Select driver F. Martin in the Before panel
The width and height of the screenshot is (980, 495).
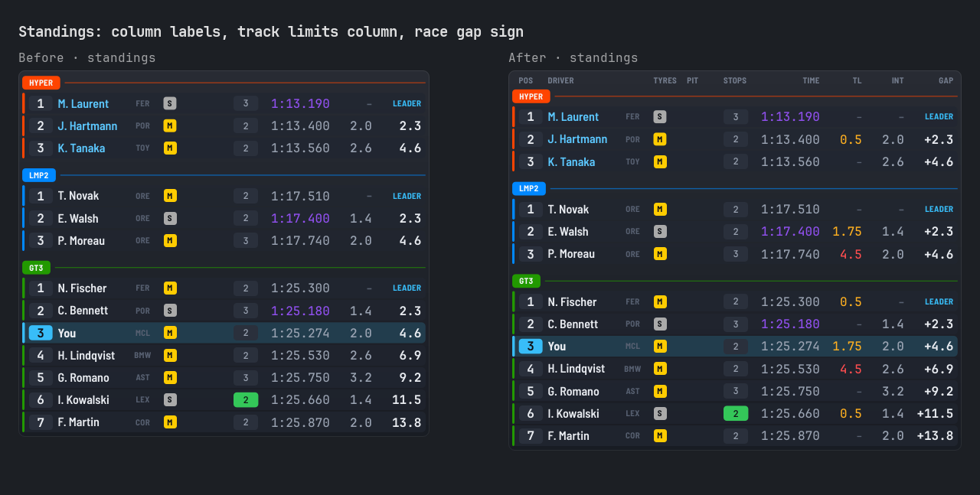(79, 422)
